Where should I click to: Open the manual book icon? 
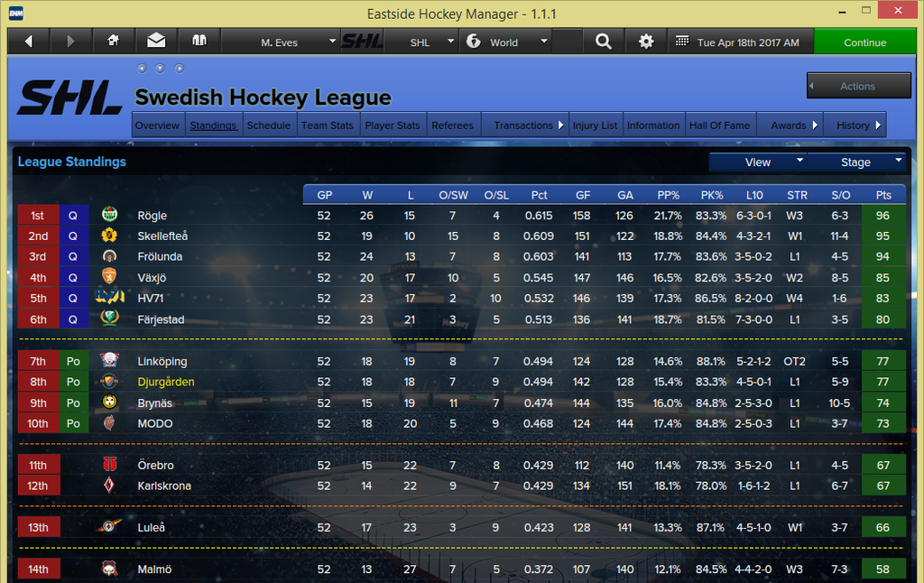(199, 41)
